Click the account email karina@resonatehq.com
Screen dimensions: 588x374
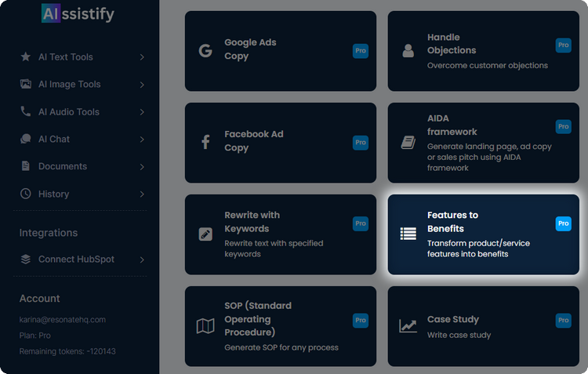[x=62, y=320]
